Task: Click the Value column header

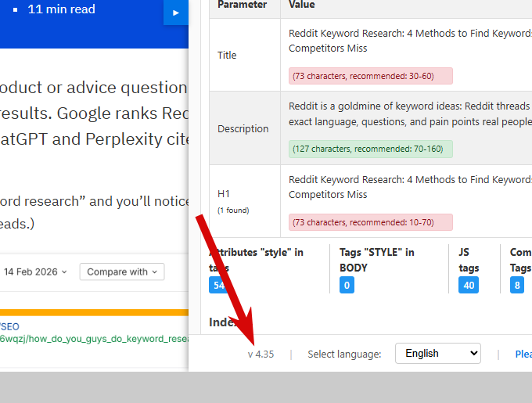Action: click(x=302, y=5)
